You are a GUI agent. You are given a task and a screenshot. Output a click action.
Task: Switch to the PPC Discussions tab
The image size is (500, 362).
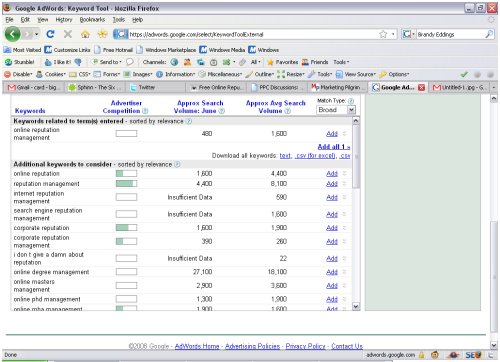(x=278, y=87)
